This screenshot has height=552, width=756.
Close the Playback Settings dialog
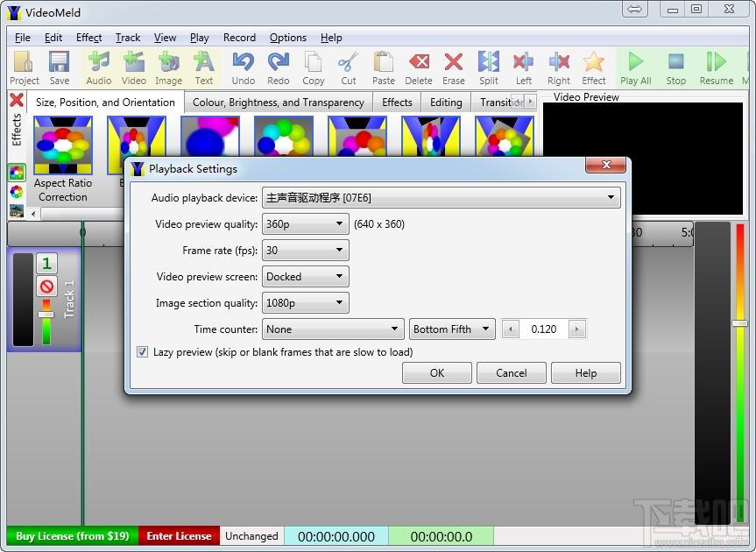[606, 165]
